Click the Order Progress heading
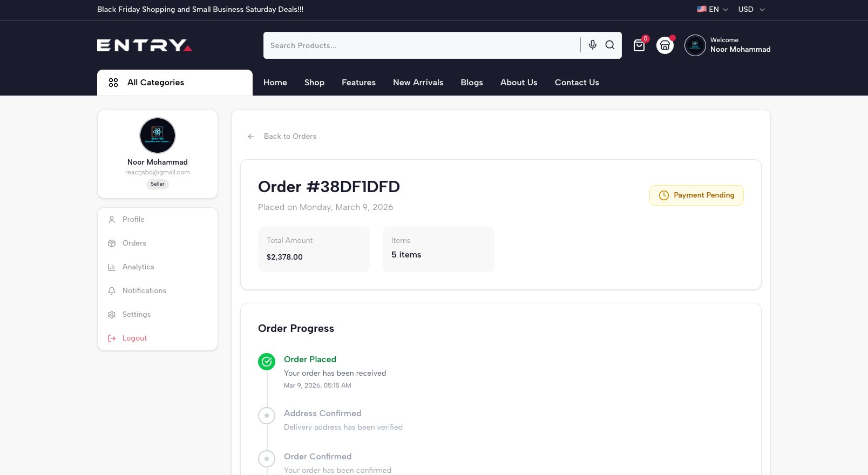Image resolution: width=868 pixels, height=475 pixels. 296,329
